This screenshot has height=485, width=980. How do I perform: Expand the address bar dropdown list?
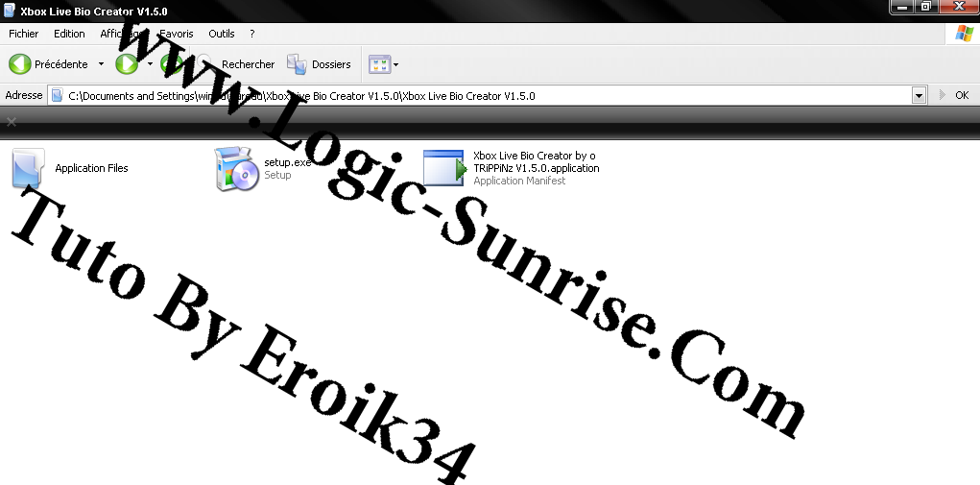919,96
